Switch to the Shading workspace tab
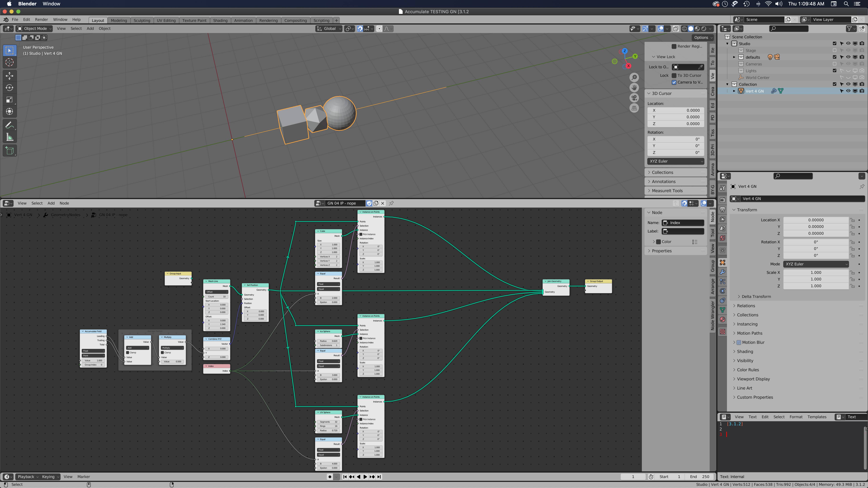 tap(220, 20)
